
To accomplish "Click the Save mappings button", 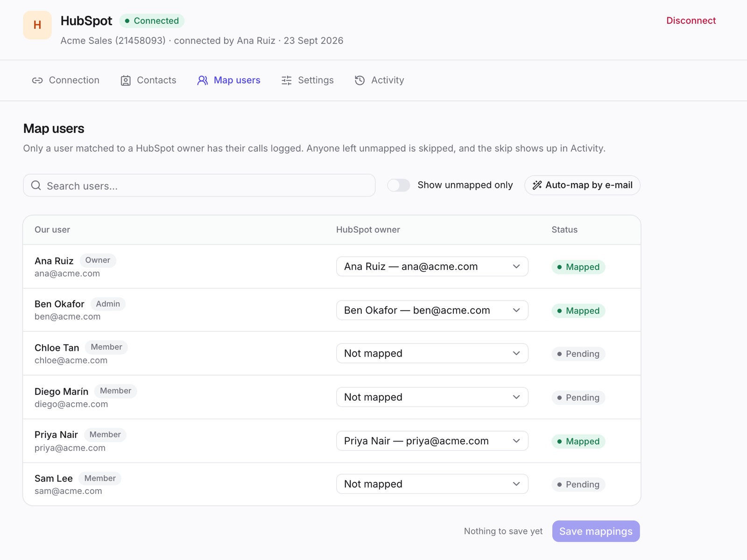I will pos(596,532).
